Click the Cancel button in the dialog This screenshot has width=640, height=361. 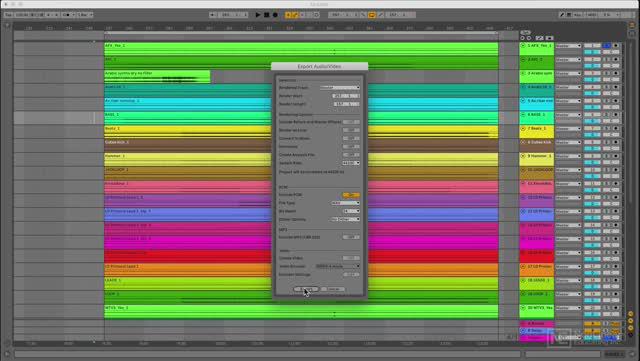(333, 289)
